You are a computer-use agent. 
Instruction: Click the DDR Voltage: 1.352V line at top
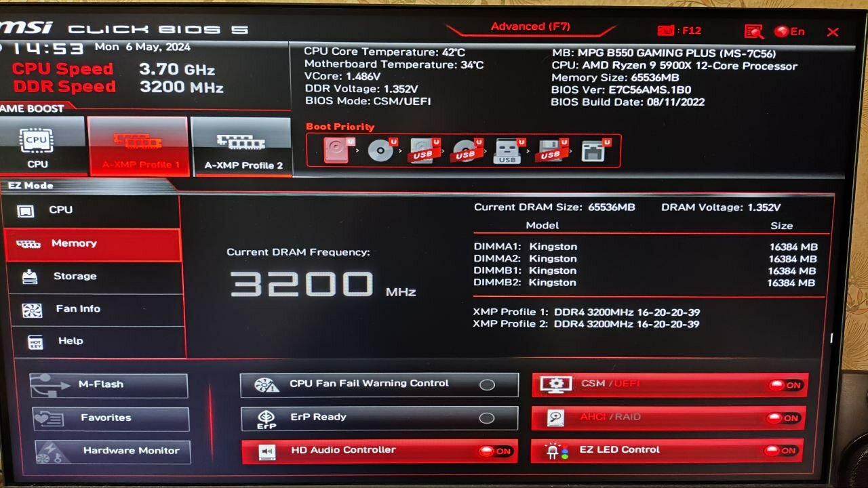pos(361,89)
